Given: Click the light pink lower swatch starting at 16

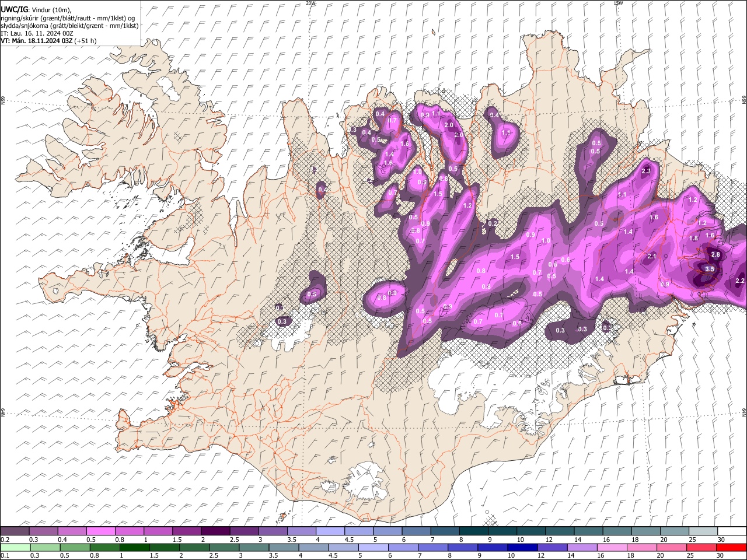Looking at the screenshot, I should coord(612,547).
